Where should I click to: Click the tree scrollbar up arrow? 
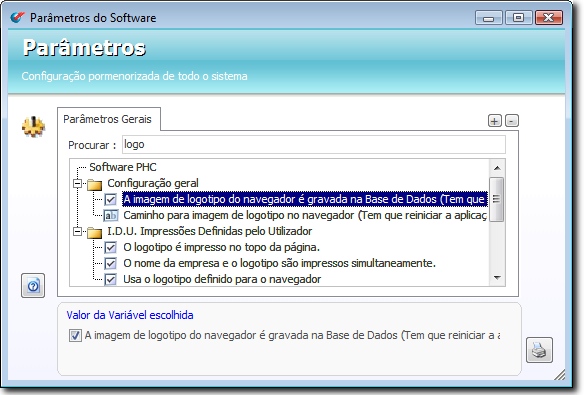click(x=497, y=168)
